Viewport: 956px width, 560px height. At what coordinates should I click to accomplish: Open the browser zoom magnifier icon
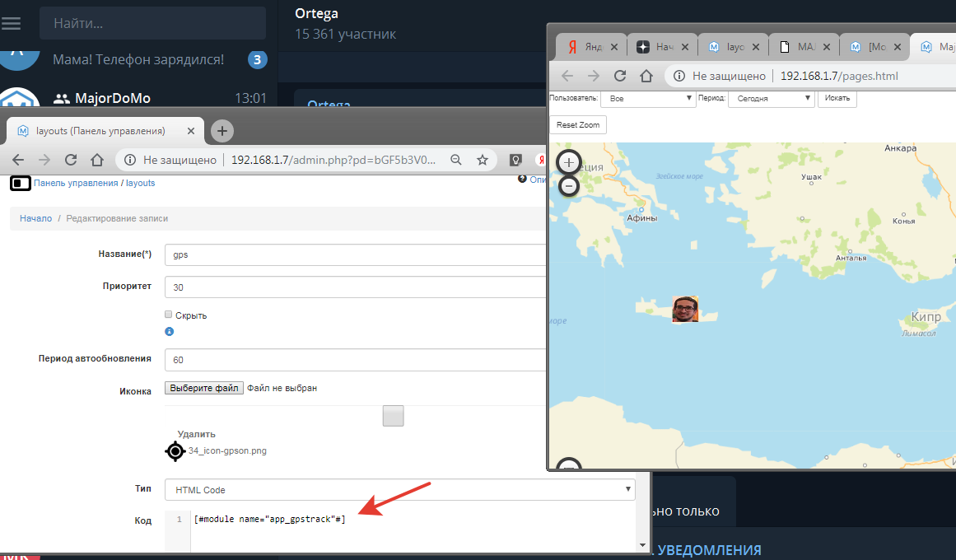point(455,160)
